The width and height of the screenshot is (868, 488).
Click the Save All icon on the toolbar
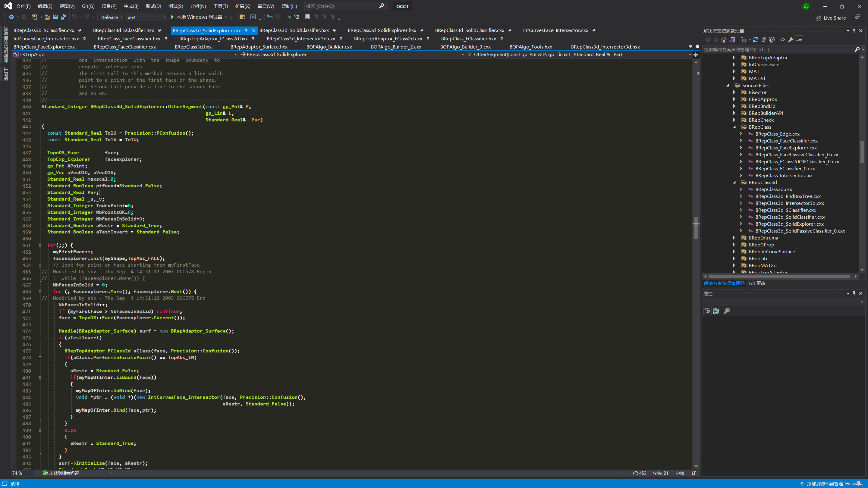64,17
